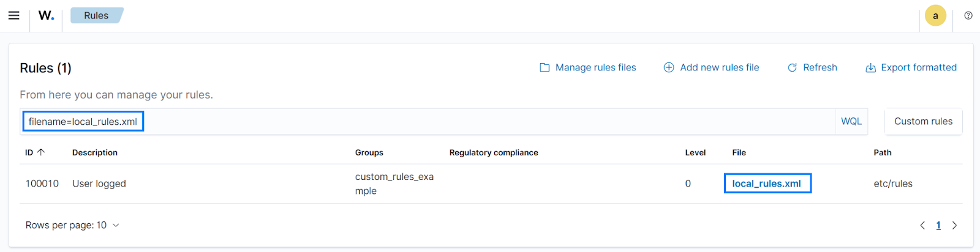Toggle the WQL query language button
The height and width of the screenshot is (252, 980).
851,121
